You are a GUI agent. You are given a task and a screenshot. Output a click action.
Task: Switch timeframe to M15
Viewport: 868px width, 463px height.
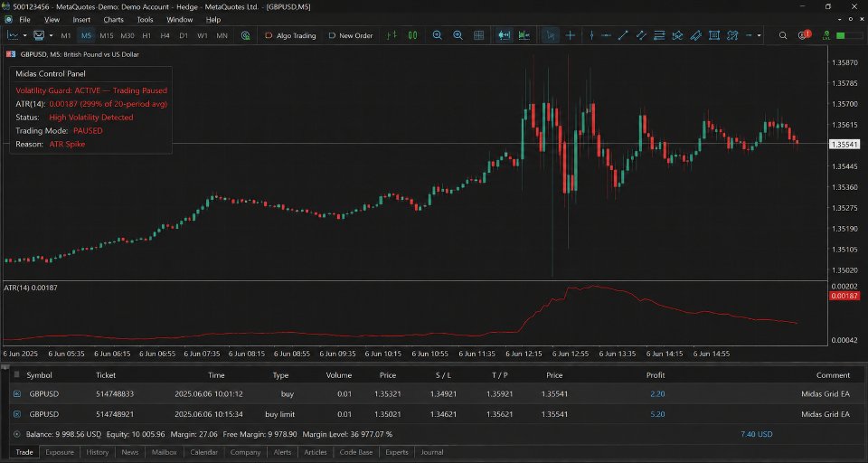[x=107, y=35]
